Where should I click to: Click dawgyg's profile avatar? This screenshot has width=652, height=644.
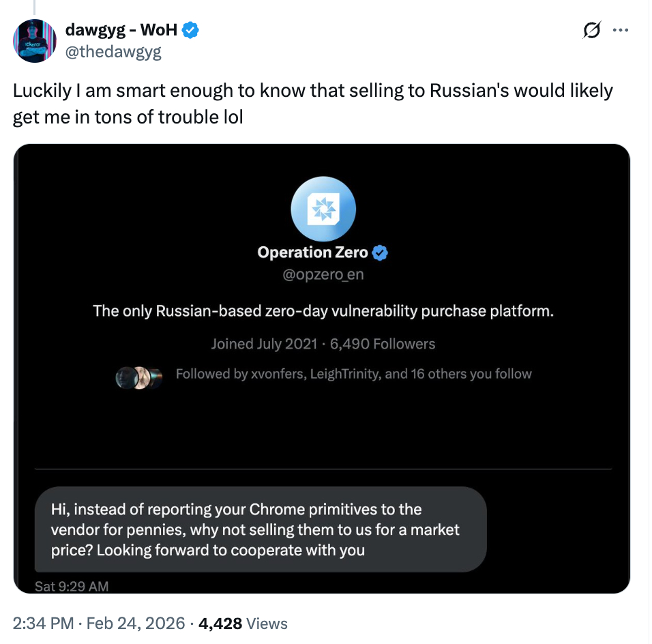[34, 41]
